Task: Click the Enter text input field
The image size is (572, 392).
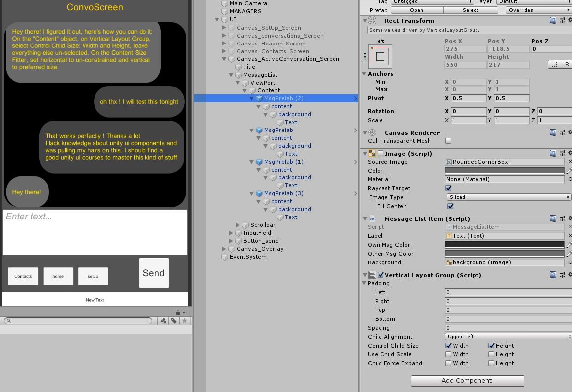Action: coord(95,232)
